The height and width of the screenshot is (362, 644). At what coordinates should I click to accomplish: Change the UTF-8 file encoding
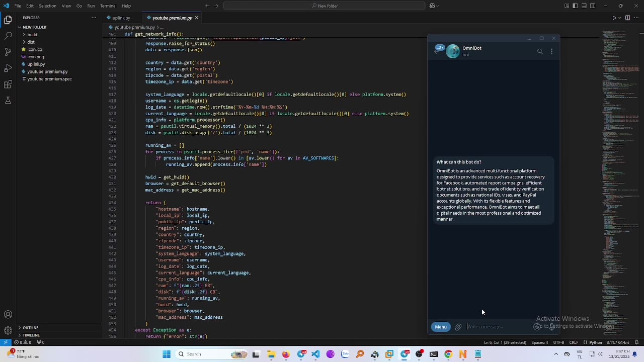pos(558,342)
